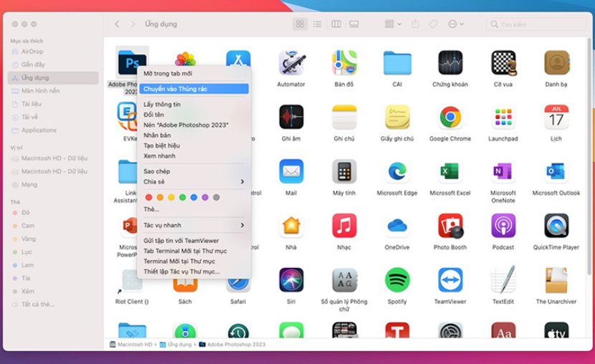Image resolution: width=595 pixels, height=364 pixels.
Task: Open the Nhà home app
Action: pyautogui.click(x=291, y=226)
